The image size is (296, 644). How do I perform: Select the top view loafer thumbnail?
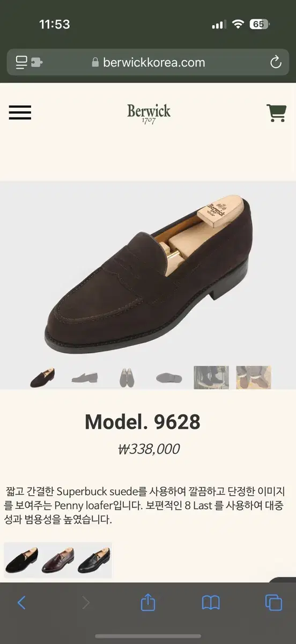[x=127, y=378]
